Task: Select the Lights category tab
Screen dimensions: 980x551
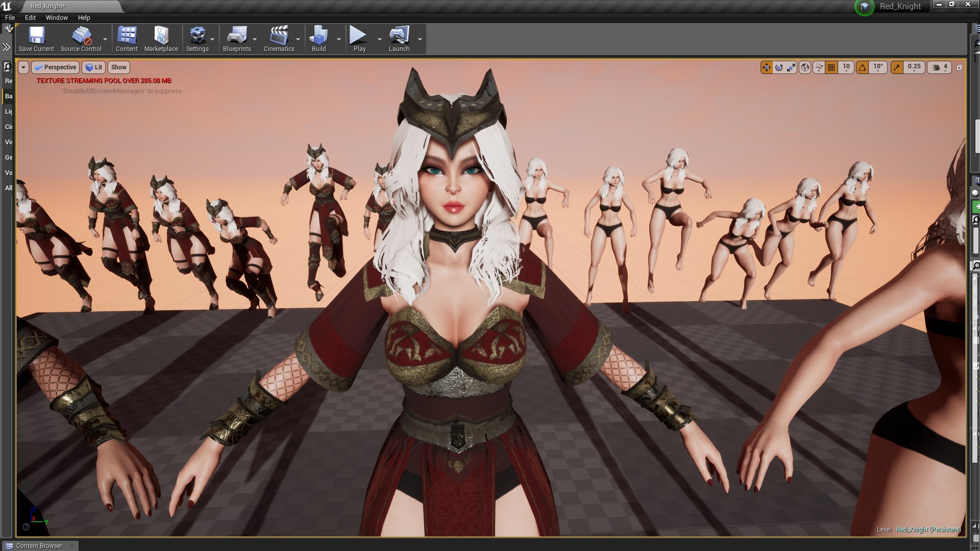Action: point(8,111)
